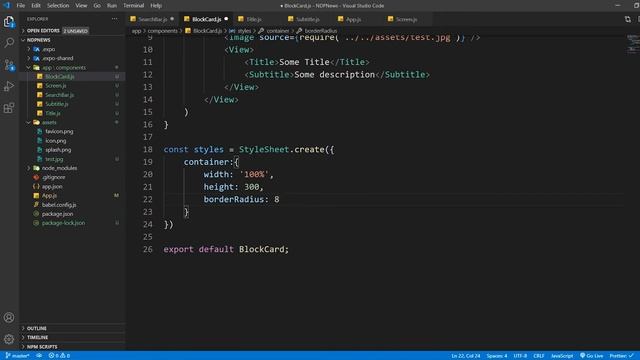Open errors and warnings in status bar
The height and width of the screenshot is (360, 640).
[59, 356]
